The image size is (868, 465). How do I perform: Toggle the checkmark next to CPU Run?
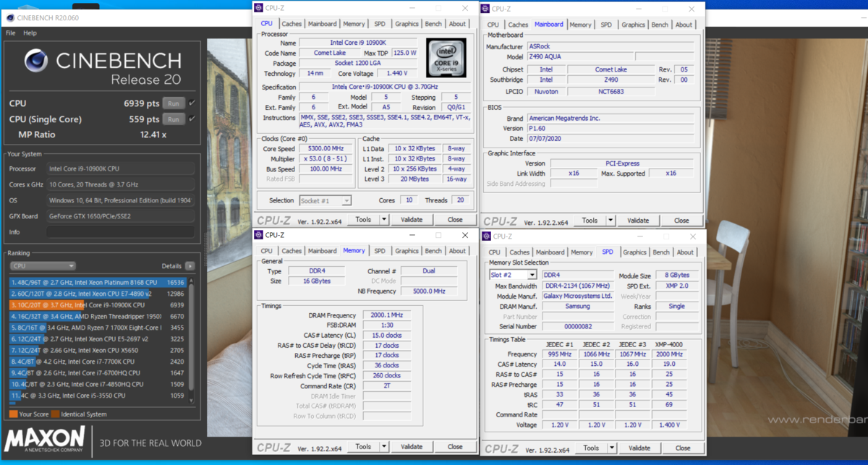191,103
